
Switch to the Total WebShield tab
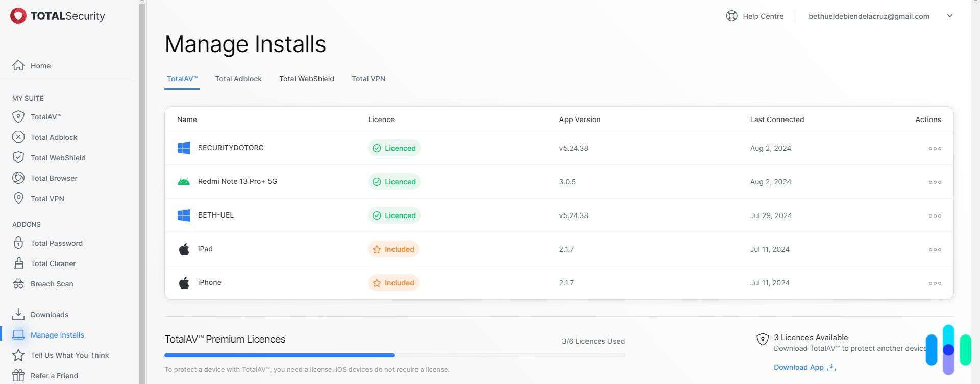click(x=307, y=79)
